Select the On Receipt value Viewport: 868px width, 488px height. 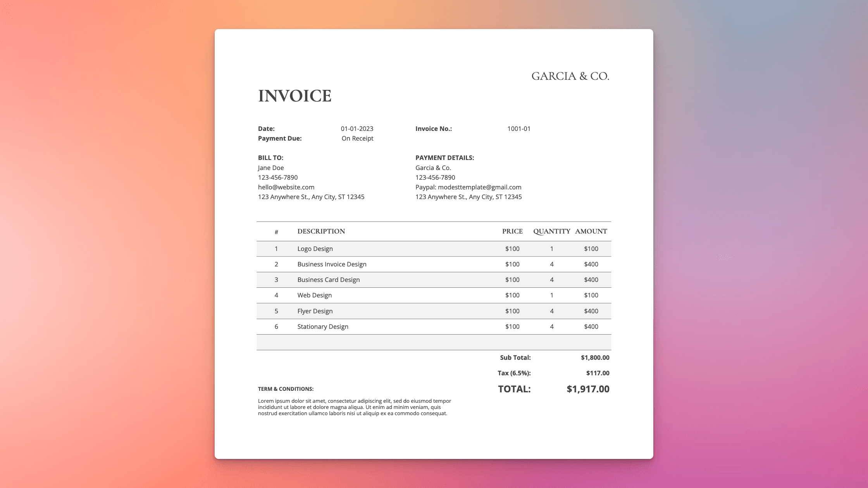357,138
